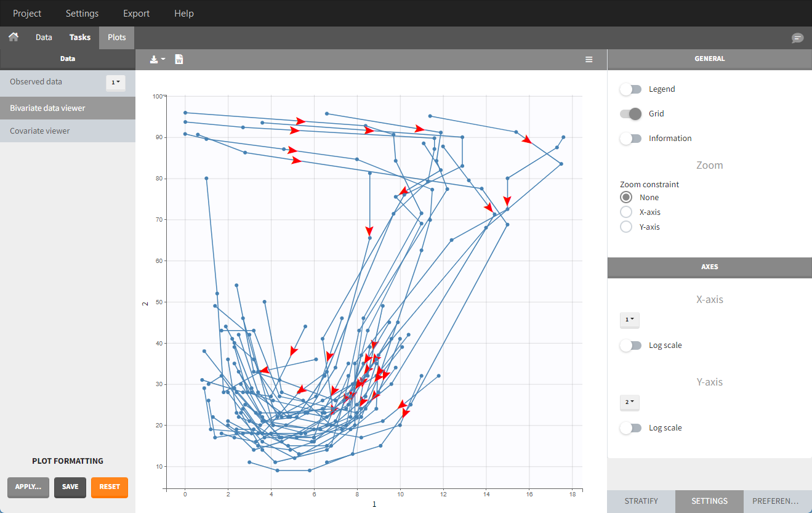Open the Y-axis variable dropdown
Viewport: 812px width, 513px height.
pyautogui.click(x=630, y=403)
